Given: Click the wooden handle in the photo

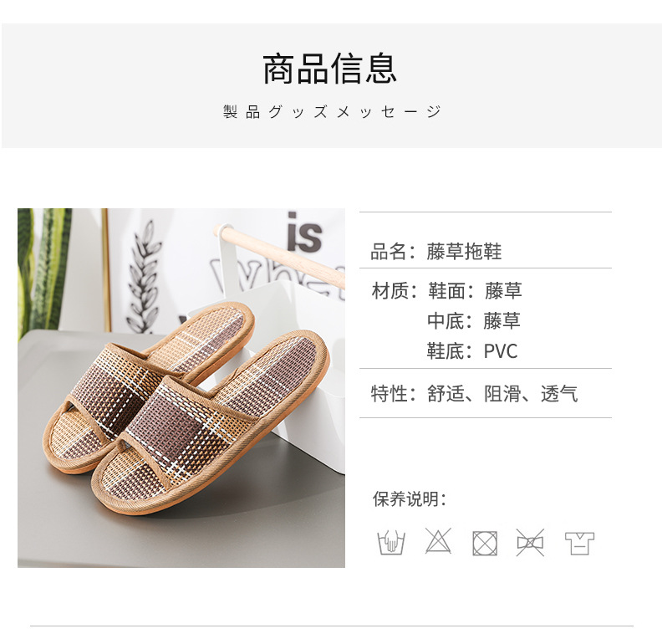Looking at the screenshot, I should [279, 257].
